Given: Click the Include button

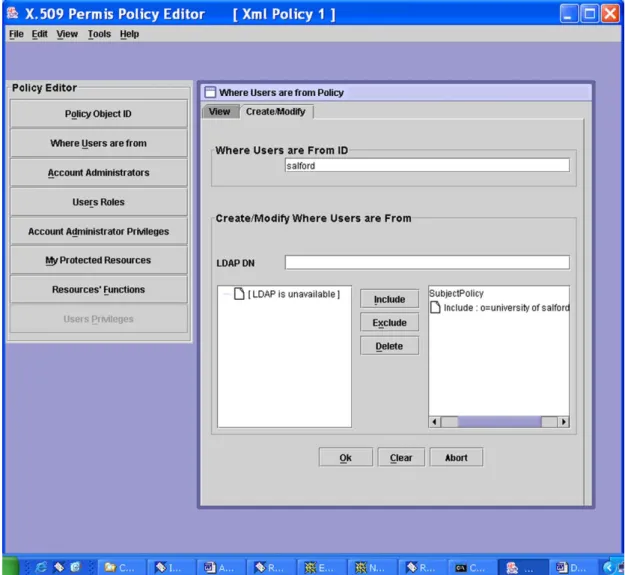Looking at the screenshot, I should coord(389,299).
